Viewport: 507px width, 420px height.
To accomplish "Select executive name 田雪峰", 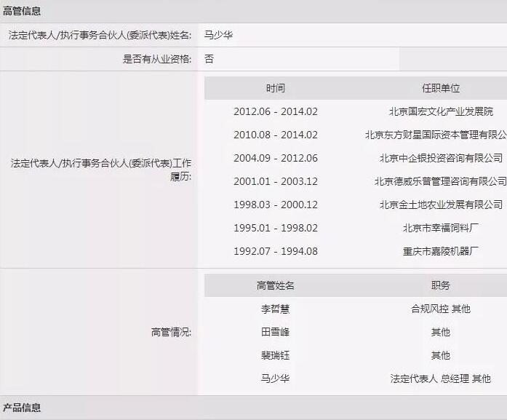I will pyautogui.click(x=276, y=332).
